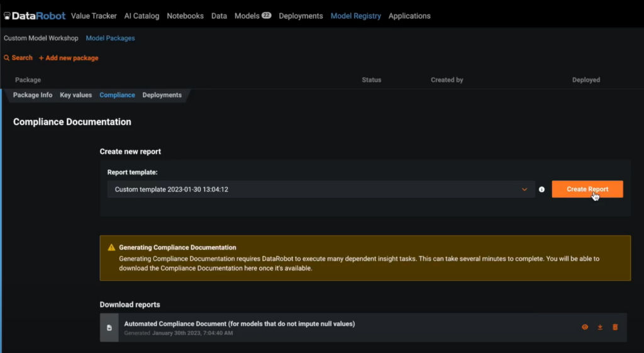Go to Deployments in the top navigation
Viewport: 644px width, 353px height.
(301, 16)
